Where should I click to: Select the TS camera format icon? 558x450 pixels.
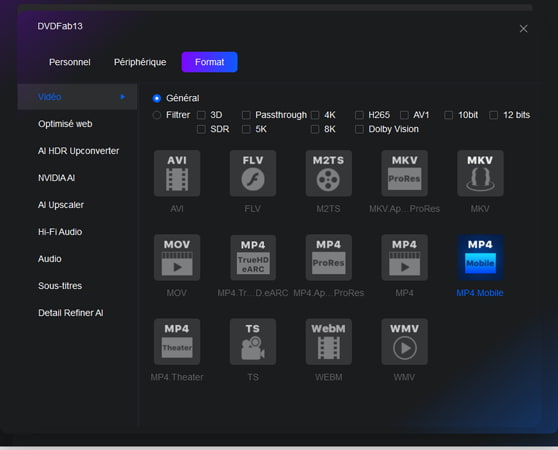pos(253,342)
